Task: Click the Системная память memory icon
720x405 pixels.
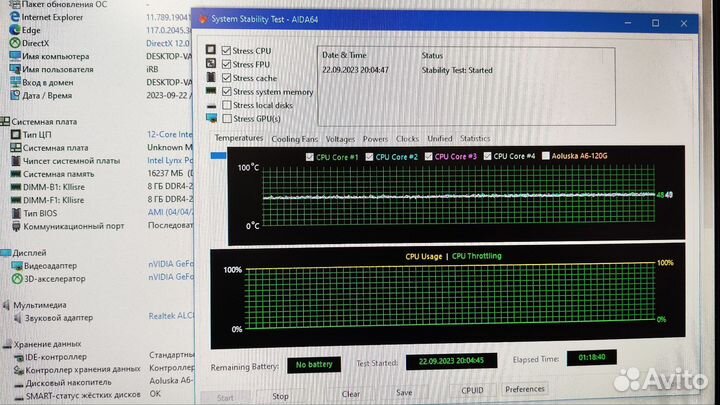Action: (x=16, y=174)
